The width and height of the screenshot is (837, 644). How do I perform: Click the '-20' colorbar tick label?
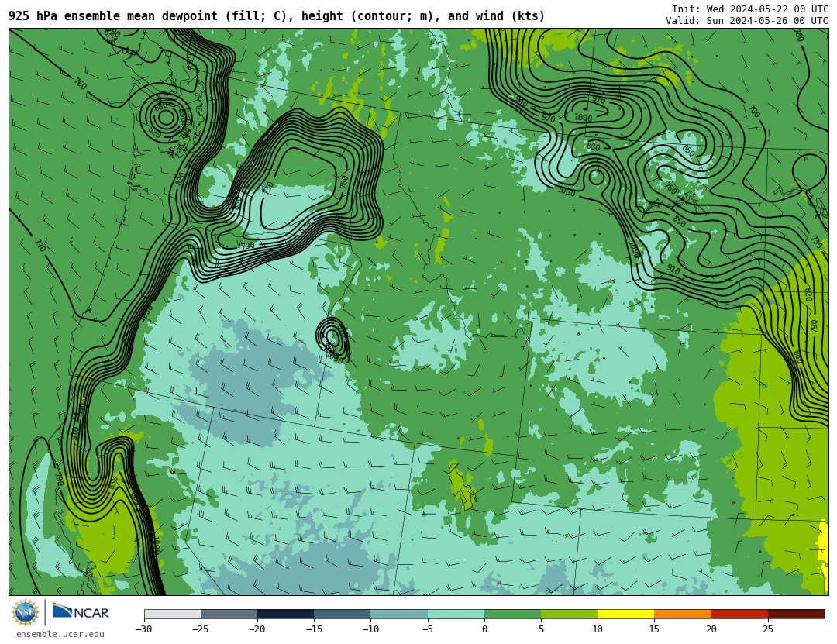coord(257,629)
